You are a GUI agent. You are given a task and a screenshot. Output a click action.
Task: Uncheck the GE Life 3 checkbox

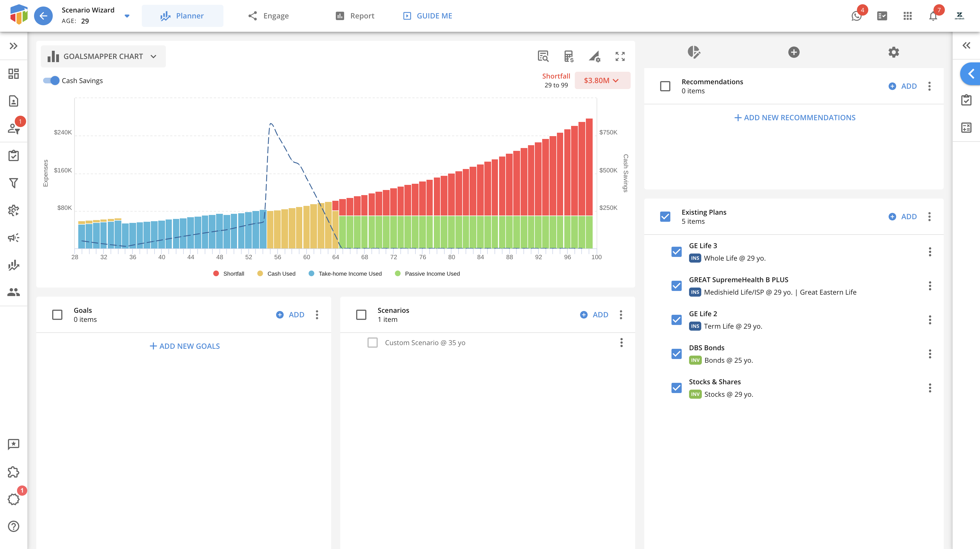point(676,252)
